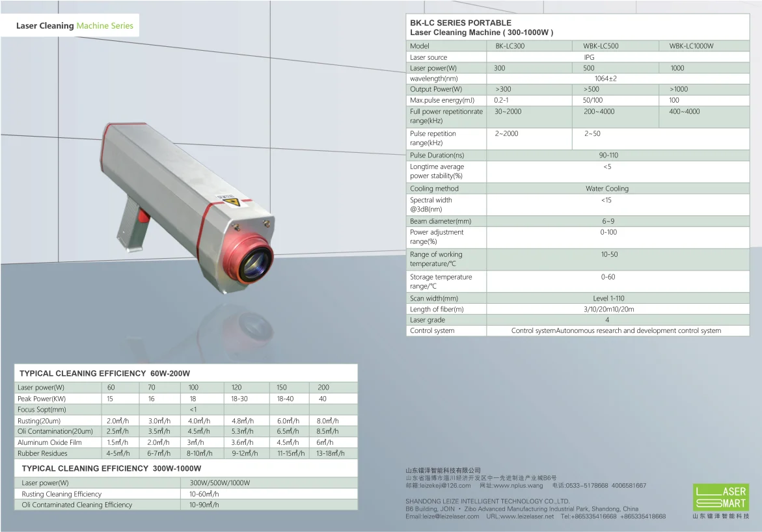This screenshot has height=532, width=762.
Task: Click the '18-30' peak power value
Action: [x=239, y=399]
